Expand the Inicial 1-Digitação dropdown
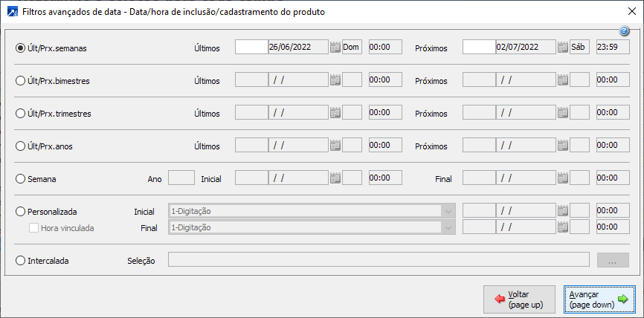Screen dimensions: 644x318 (448, 211)
